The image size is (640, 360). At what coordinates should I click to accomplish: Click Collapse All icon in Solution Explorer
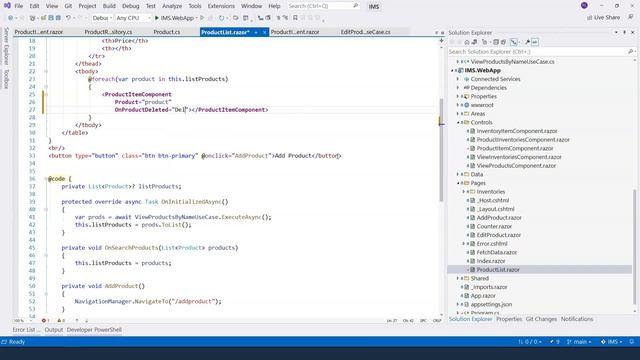(496, 42)
